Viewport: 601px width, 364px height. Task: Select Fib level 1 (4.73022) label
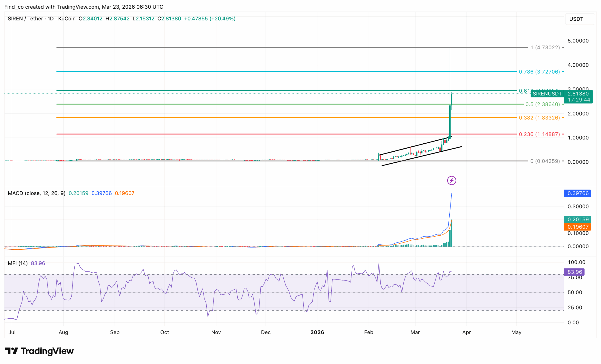click(545, 47)
